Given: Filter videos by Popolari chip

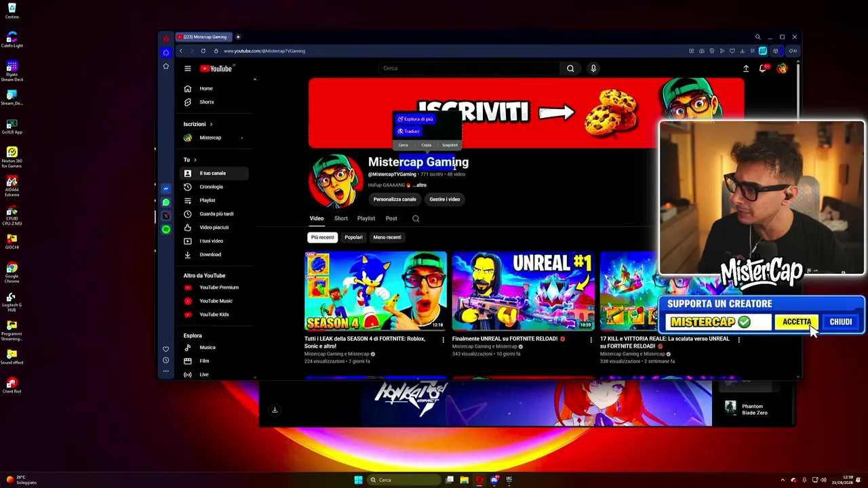Looking at the screenshot, I should tap(353, 237).
